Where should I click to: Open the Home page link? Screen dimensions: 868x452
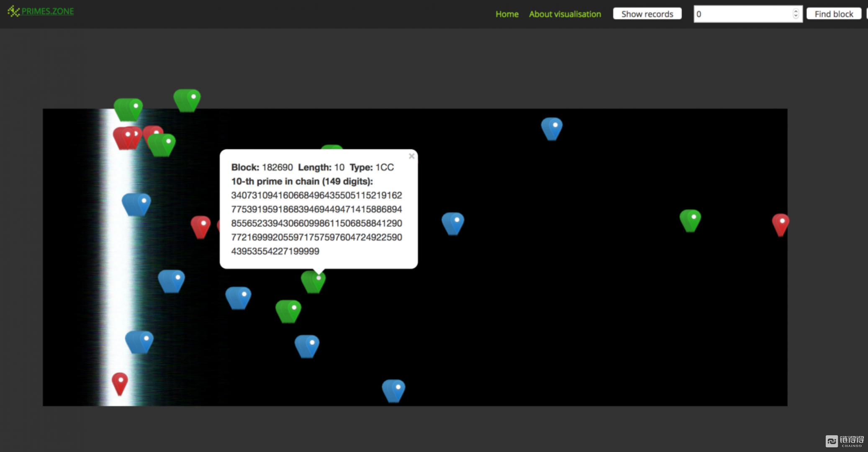tap(507, 14)
